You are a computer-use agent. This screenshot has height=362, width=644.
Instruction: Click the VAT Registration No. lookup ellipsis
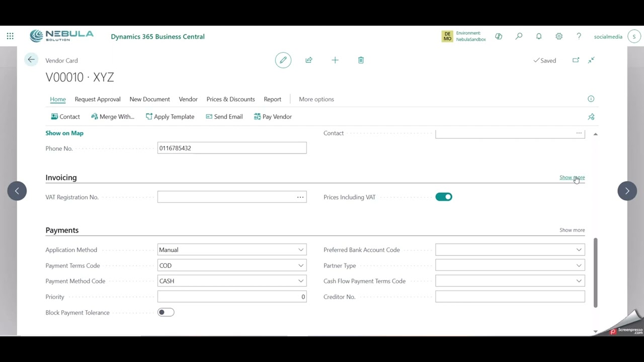[300, 197]
